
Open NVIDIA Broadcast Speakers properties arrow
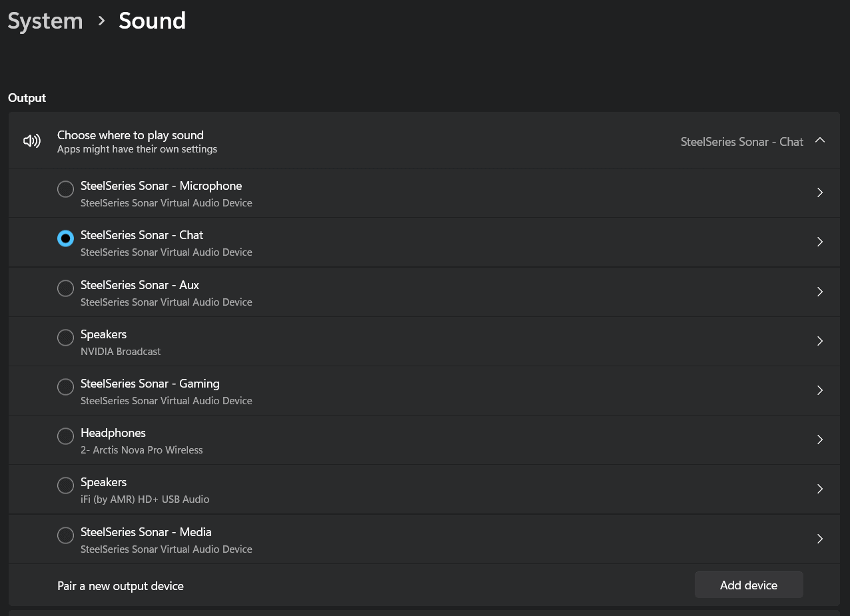pyautogui.click(x=820, y=341)
